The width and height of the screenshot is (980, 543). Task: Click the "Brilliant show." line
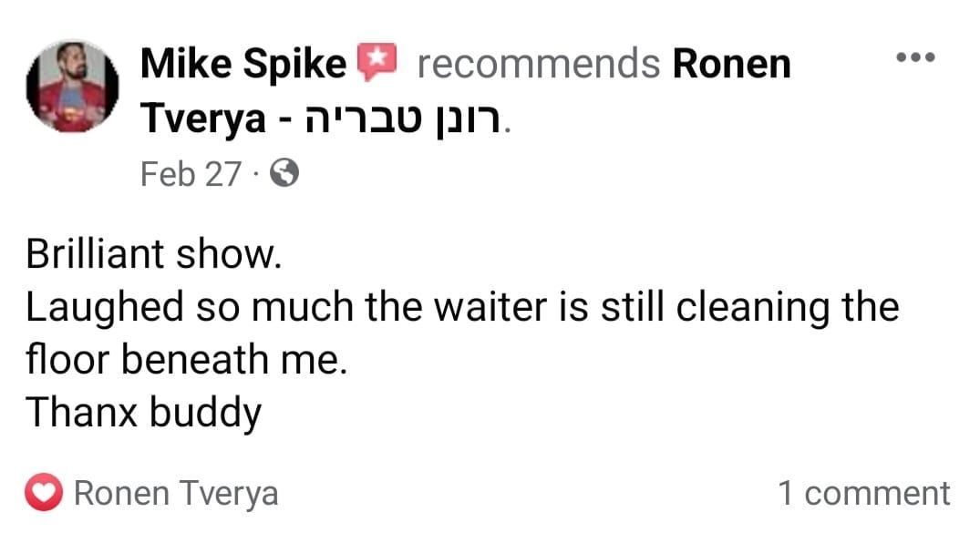pyautogui.click(x=150, y=254)
